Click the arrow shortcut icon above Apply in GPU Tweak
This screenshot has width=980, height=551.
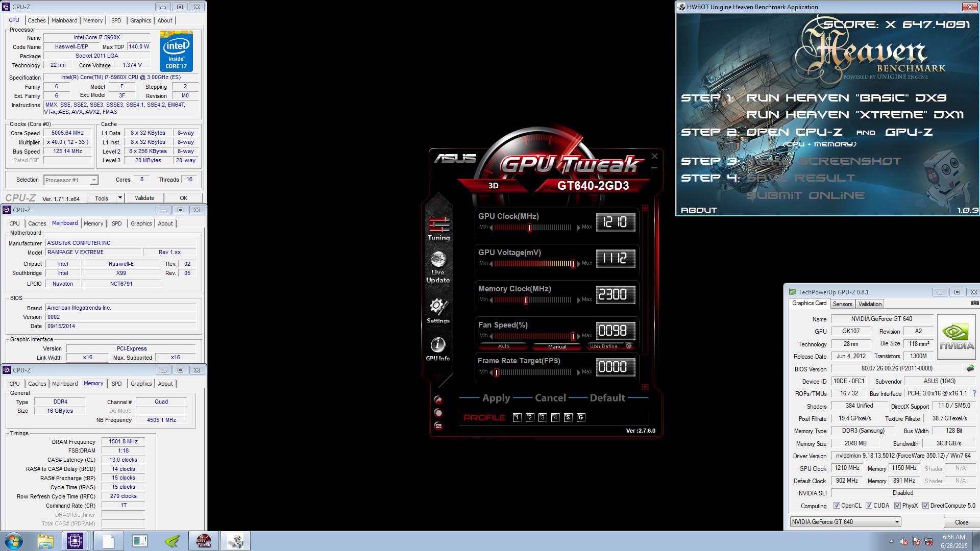(438, 399)
